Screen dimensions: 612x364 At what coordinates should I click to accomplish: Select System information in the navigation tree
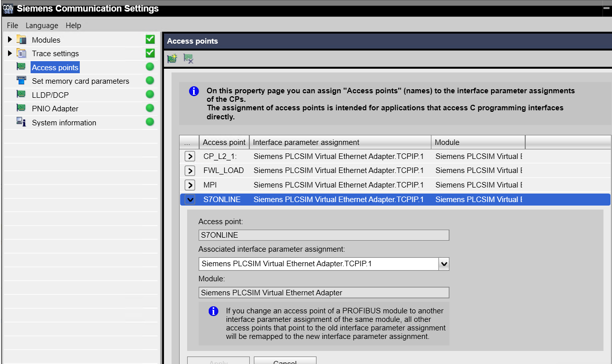(x=64, y=122)
